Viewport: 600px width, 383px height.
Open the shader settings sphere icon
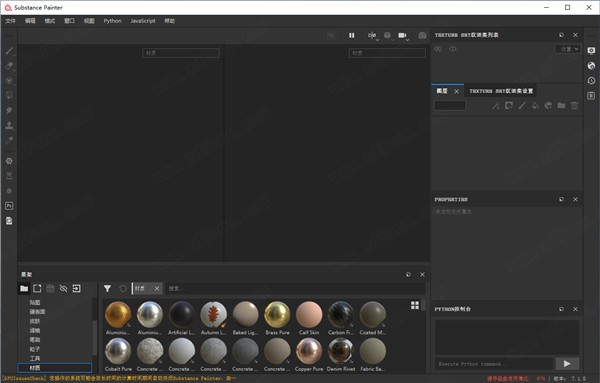pyautogui.click(x=591, y=65)
